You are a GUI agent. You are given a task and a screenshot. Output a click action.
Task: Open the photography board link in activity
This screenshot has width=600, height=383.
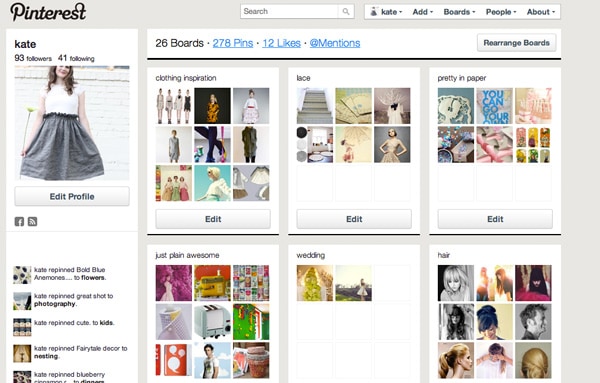pyautogui.click(x=55, y=304)
